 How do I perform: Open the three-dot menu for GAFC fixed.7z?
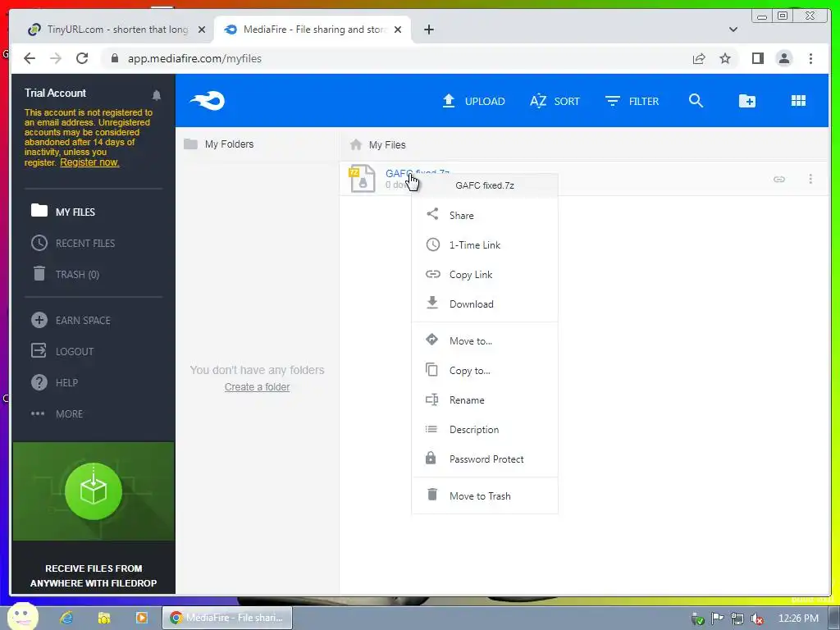(x=810, y=179)
